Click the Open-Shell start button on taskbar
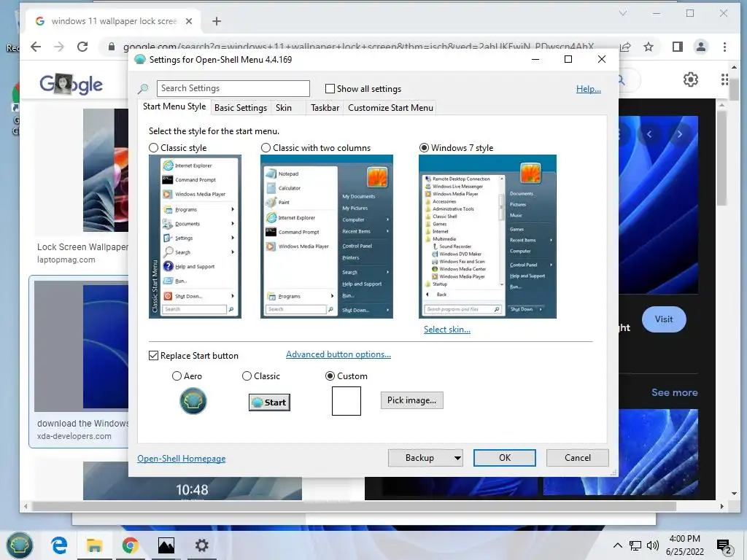This screenshot has height=560, width=747. coord(20,545)
